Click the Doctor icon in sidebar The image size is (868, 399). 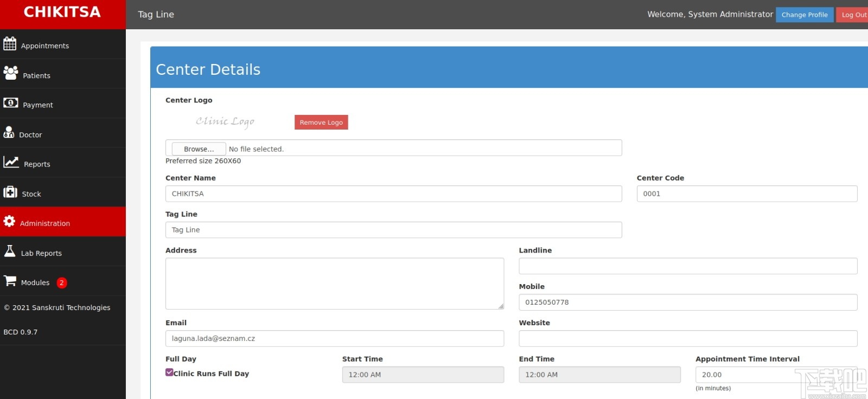point(9,132)
